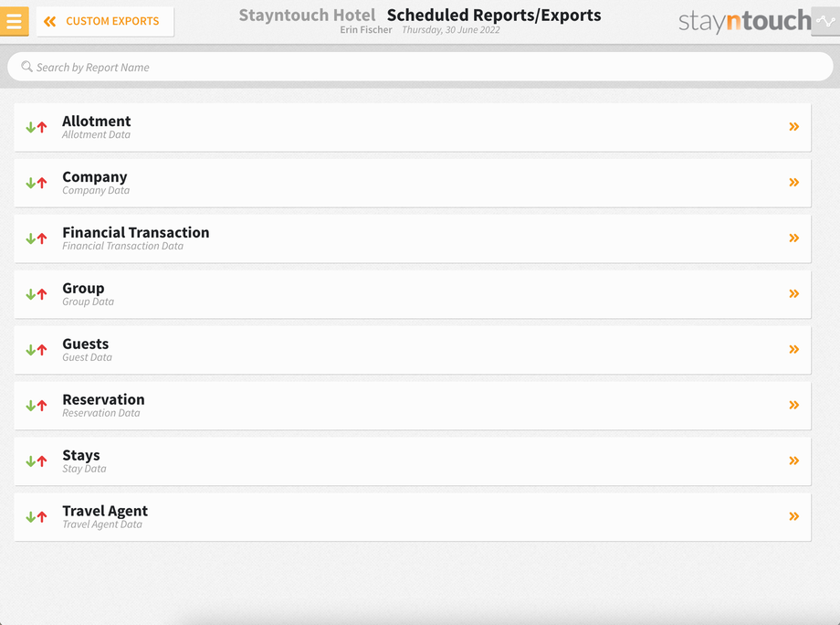Screen dimensions: 840x625
Task: Click the Group export arrows icon
Action: click(x=37, y=294)
